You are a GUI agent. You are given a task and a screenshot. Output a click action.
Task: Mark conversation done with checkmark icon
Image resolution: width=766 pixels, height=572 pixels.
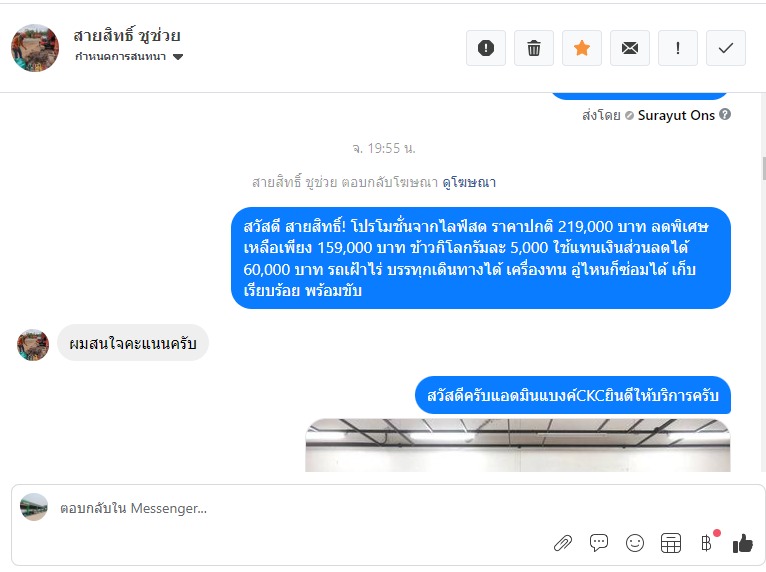pos(726,48)
